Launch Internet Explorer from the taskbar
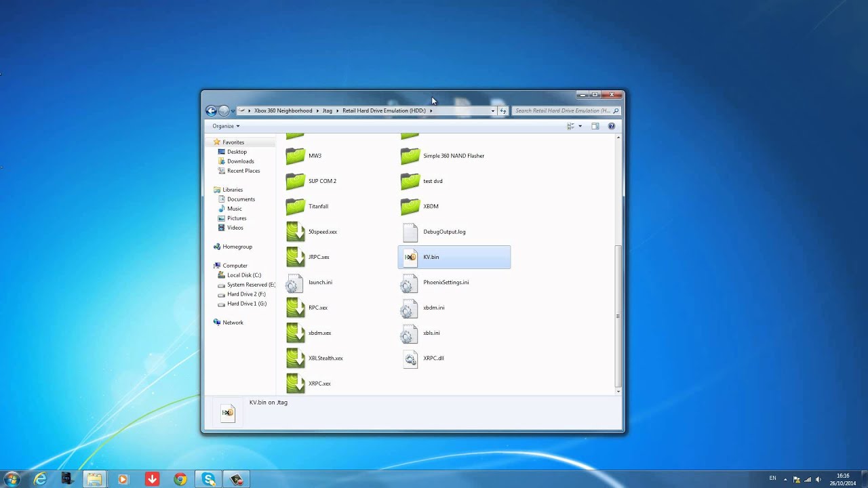This screenshot has height=488, width=868. 40,479
